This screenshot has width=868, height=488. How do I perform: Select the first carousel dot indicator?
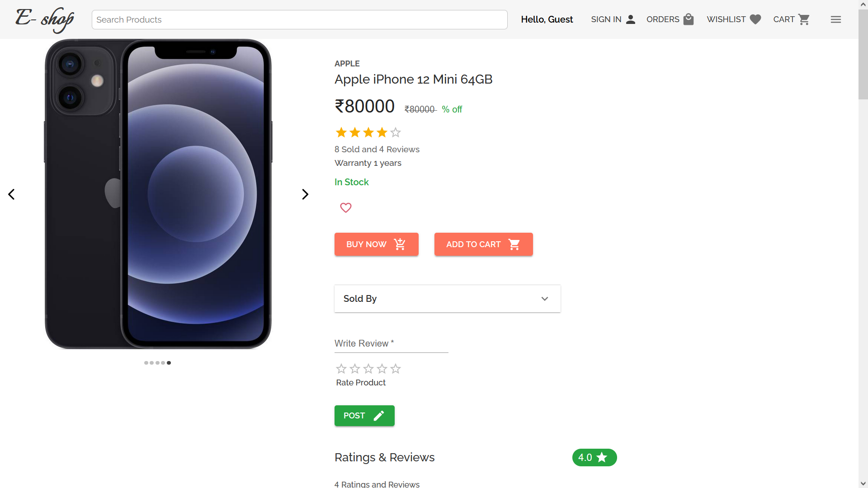point(146,363)
